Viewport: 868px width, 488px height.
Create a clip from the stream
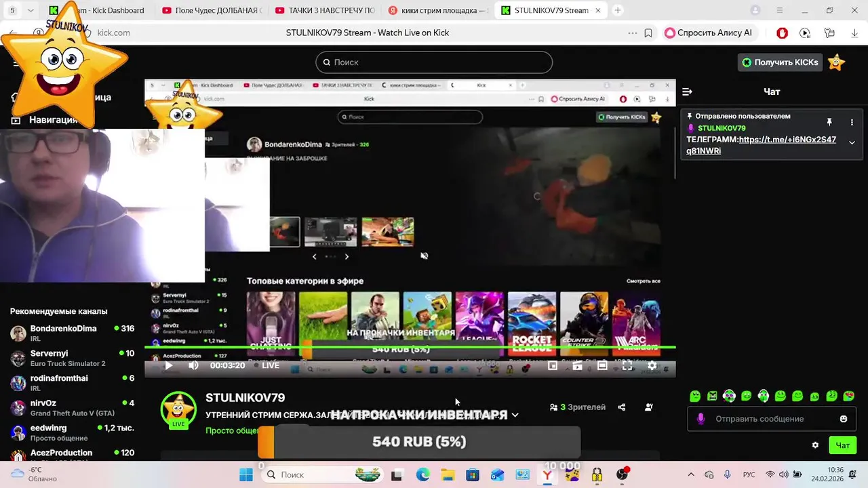pyautogui.click(x=577, y=365)
